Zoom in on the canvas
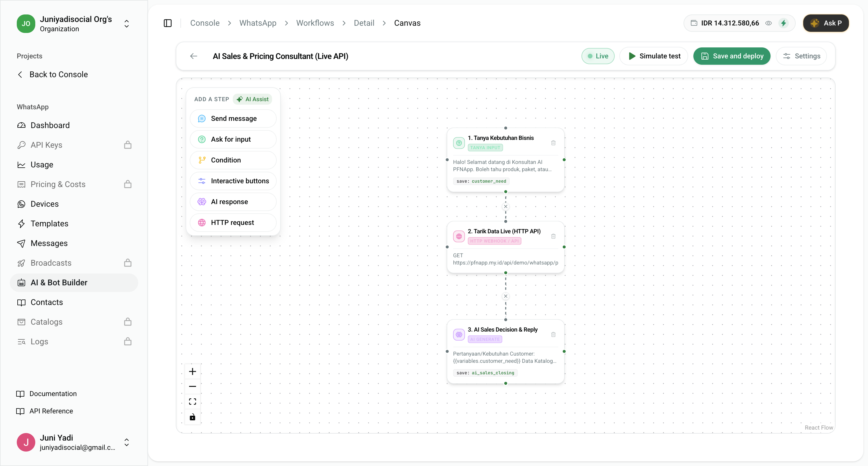 tap(192, 371)
